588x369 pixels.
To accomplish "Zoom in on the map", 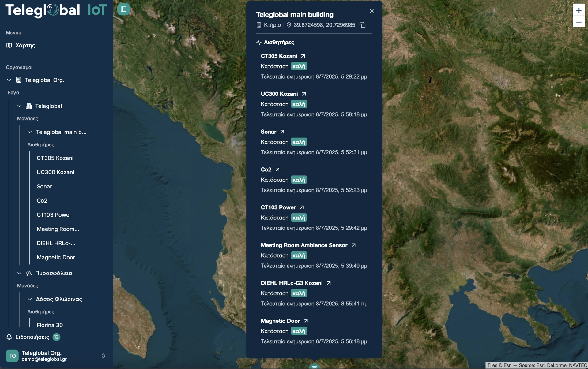I will (579, 10).
